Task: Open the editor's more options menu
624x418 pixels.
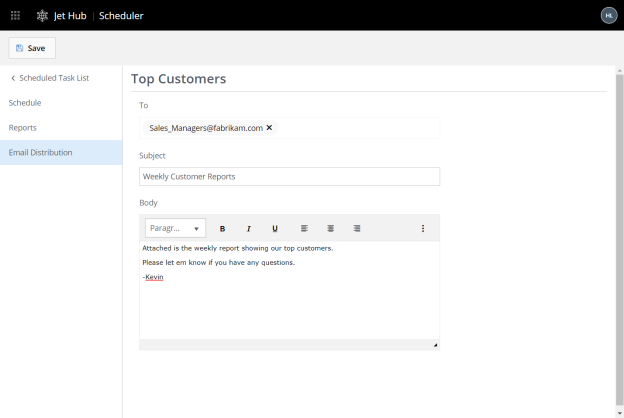Action: (x=423, y=228)
